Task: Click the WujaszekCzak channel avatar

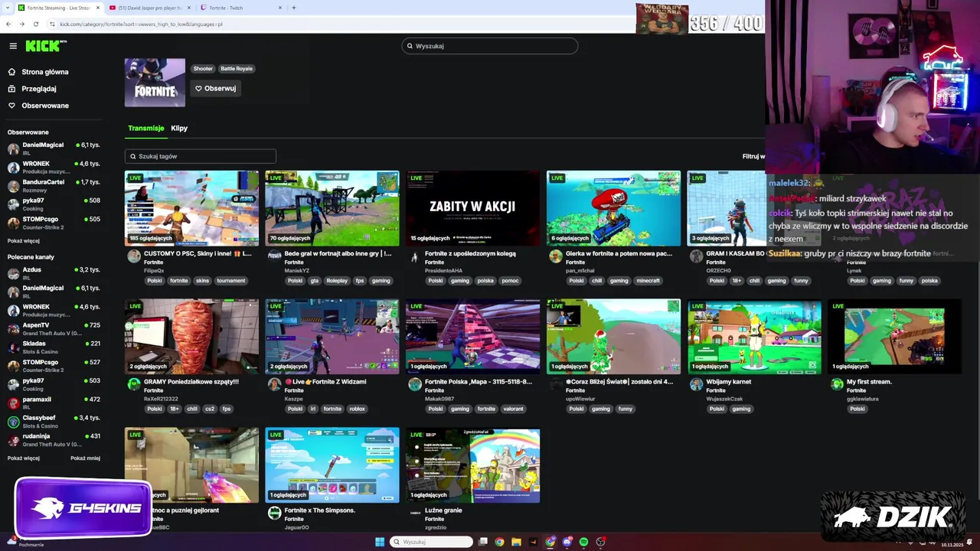Action: (696, 384)
